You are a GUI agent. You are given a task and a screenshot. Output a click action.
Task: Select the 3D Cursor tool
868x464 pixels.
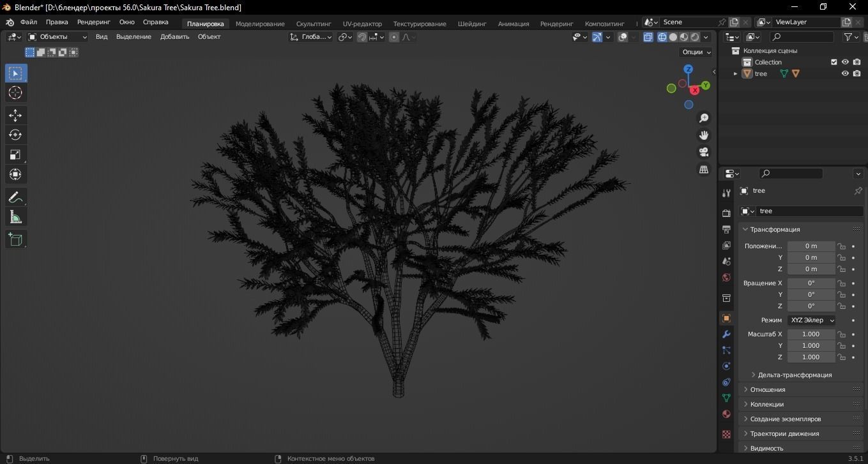pyautogui.click(x=16, y=93)
